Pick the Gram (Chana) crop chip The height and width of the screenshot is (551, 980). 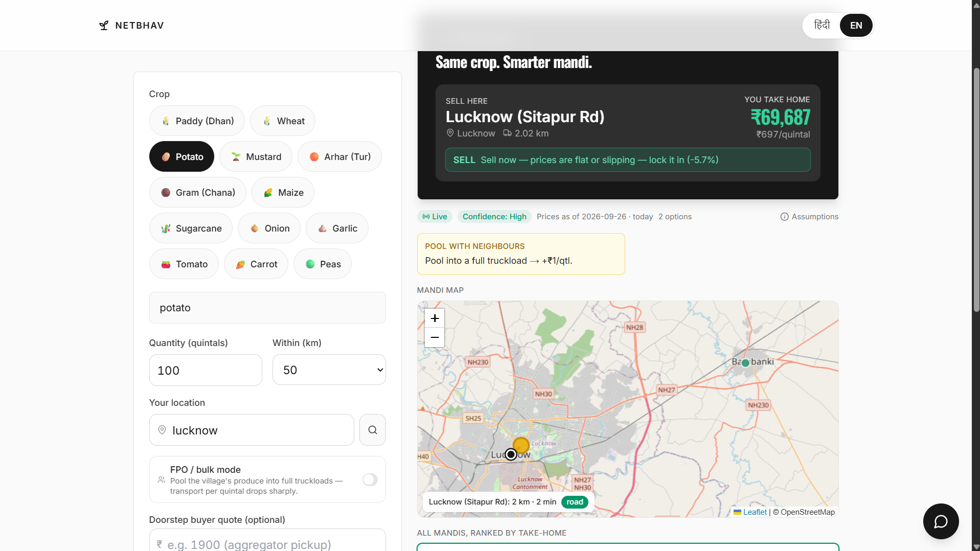(x=197, y=193)
